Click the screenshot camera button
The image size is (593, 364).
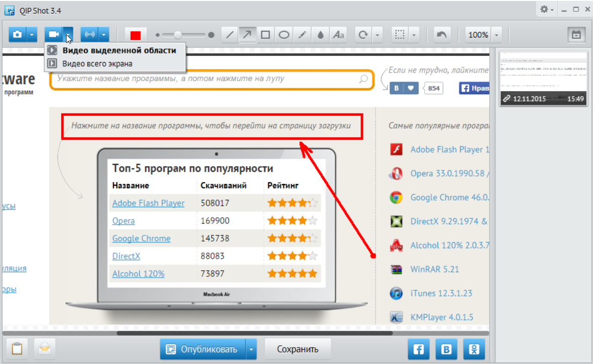click(x=17, y=35)
